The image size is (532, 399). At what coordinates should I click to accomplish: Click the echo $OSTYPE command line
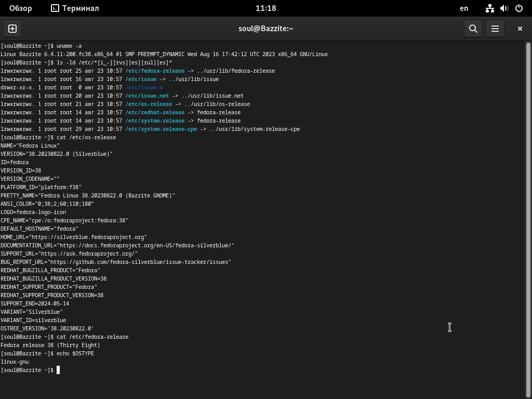(x=47, y=353)
